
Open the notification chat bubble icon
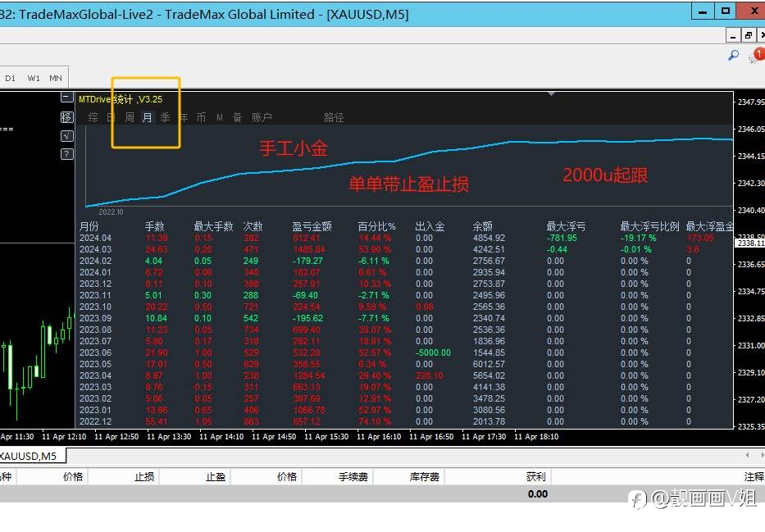[757, 55]
